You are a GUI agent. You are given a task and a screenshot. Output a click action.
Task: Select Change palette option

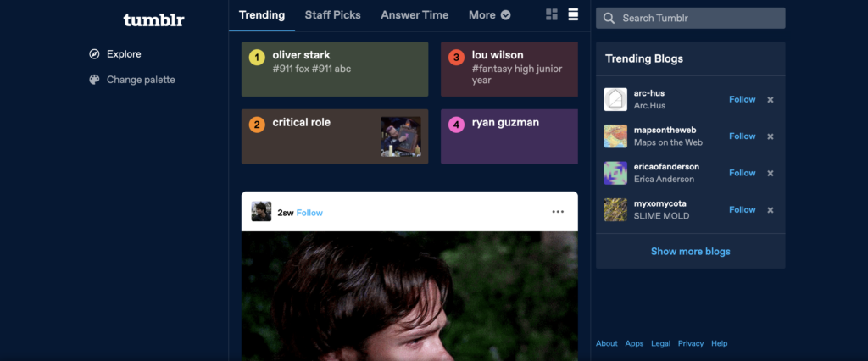click(x=131, y=79)
